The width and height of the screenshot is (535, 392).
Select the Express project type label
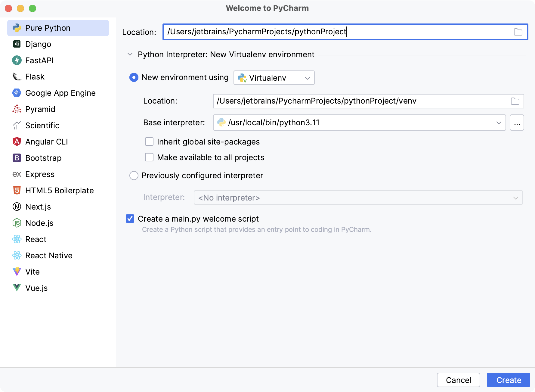[x=40, y=174]
